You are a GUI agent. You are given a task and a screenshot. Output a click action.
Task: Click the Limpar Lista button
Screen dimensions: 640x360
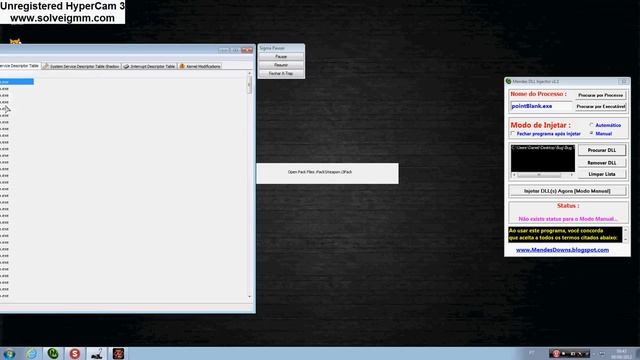pyautogui.click(x=602, y=174)
